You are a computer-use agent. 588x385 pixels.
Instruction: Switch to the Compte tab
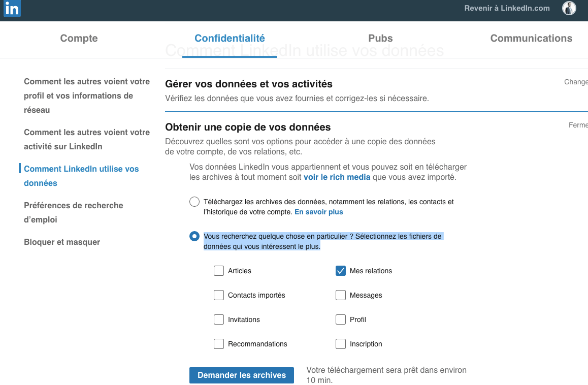point(79,38)
